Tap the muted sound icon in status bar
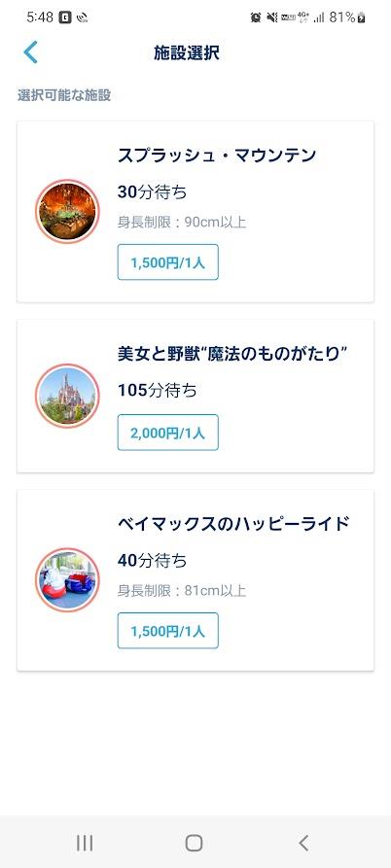The image size is (391, 868). (x=271, y=17)
